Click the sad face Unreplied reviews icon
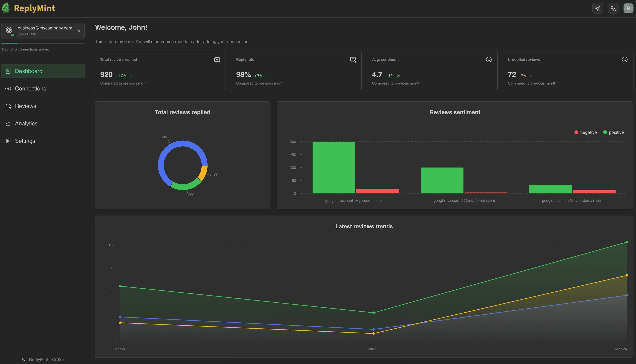The image size is (636, 364). [624, 60]
